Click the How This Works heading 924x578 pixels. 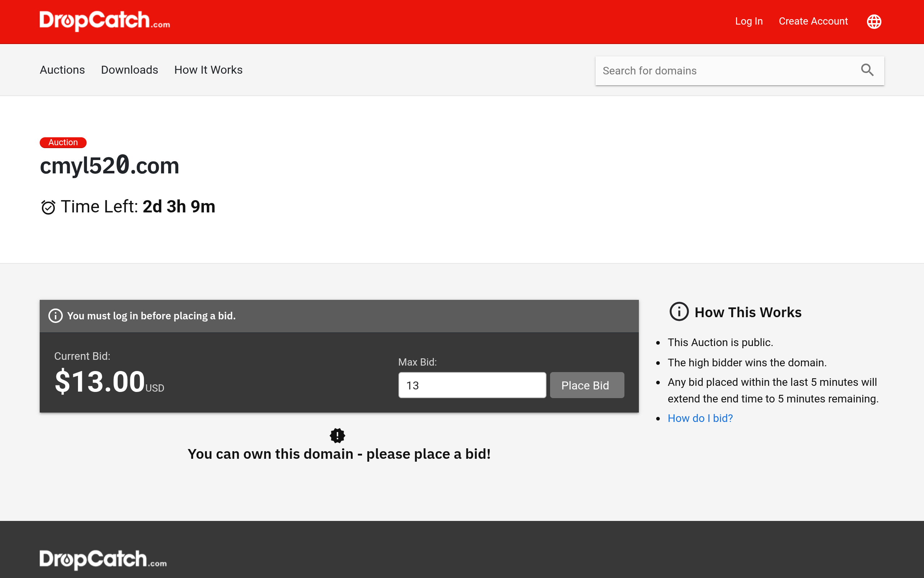point(748,312)
